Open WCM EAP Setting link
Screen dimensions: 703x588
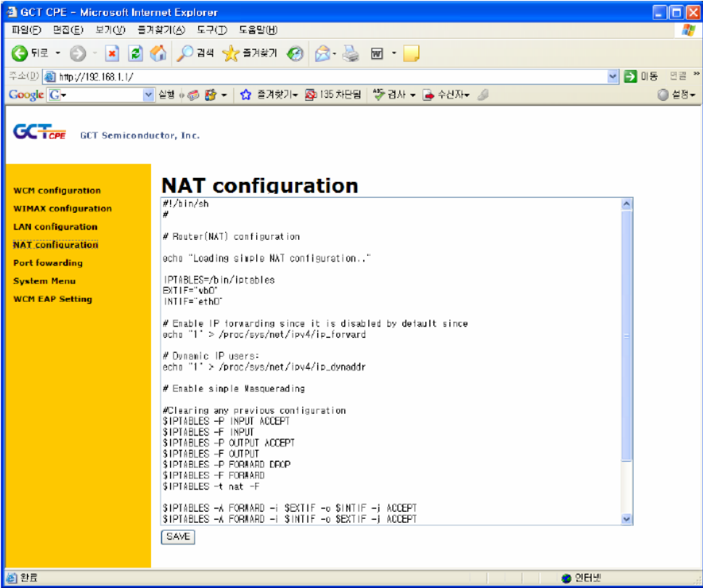pyautogui.click(x=52, y=299)
